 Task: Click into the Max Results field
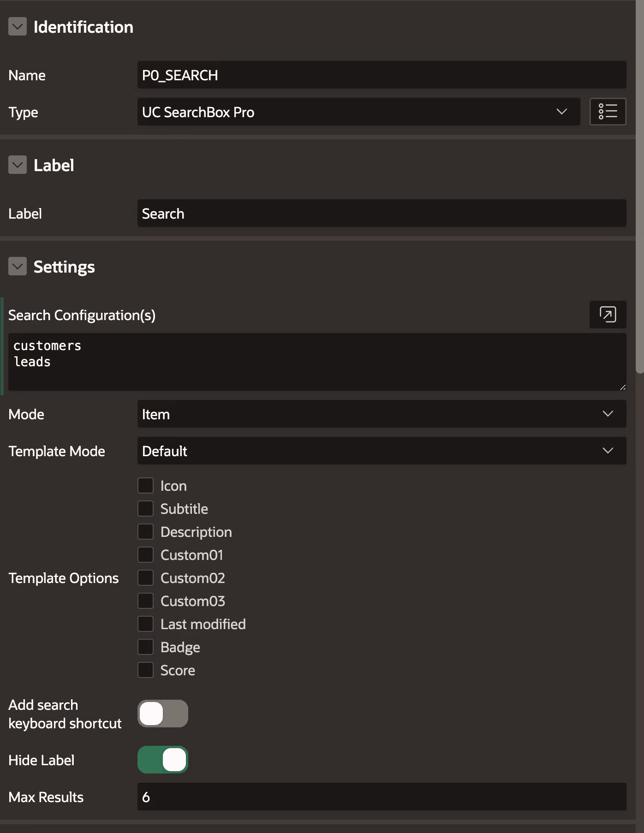(x=382, y=797)
